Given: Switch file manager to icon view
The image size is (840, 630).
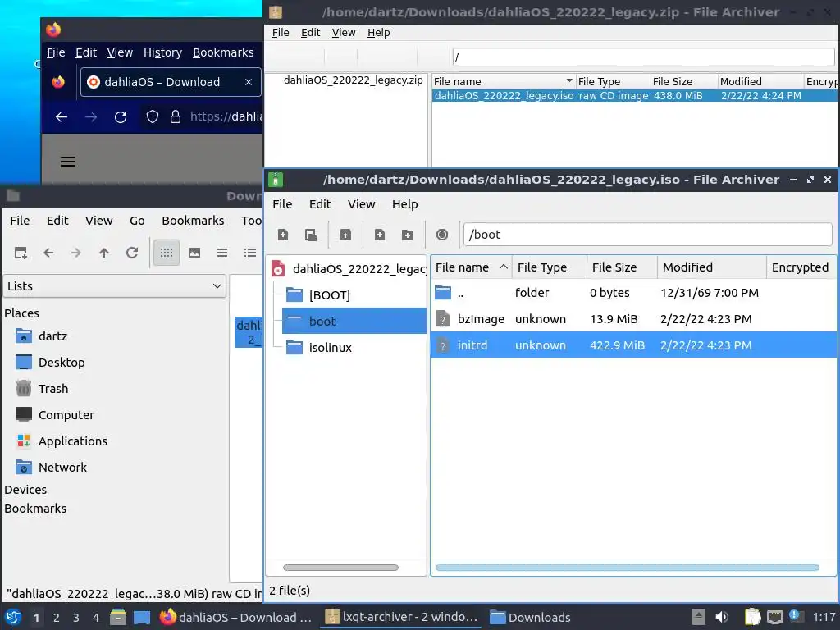Looking at the screenshot, I should coord(167,253).
